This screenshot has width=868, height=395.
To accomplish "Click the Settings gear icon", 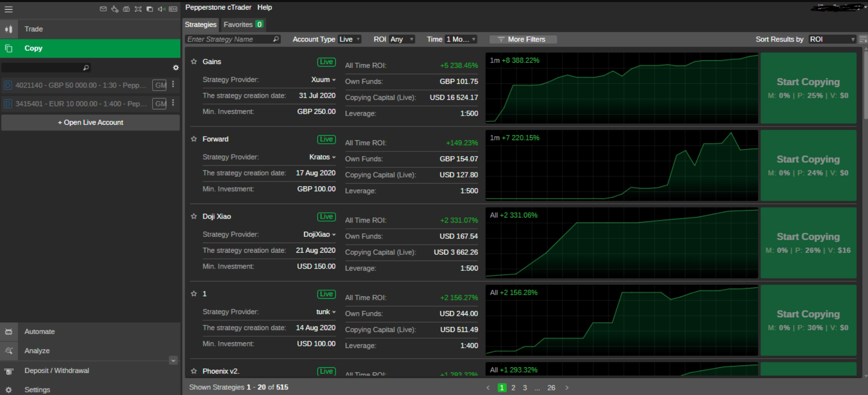I will [x=9, y=390].
